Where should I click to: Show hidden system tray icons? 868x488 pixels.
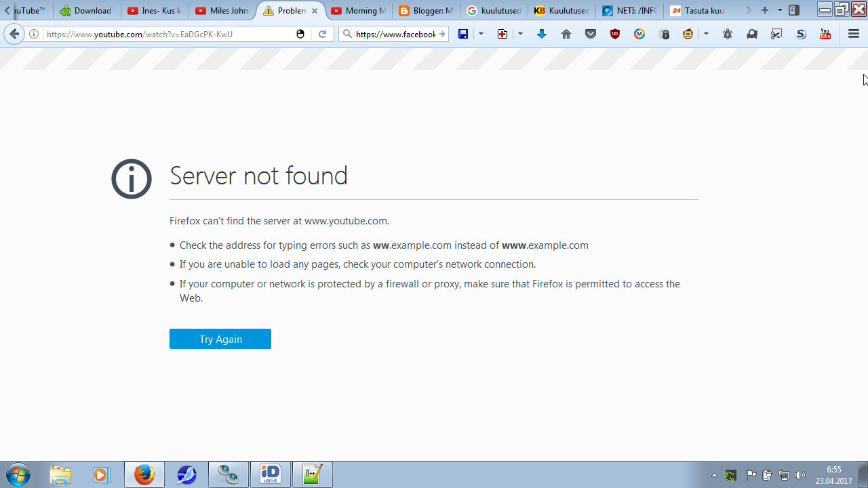(x=714, y=475)
